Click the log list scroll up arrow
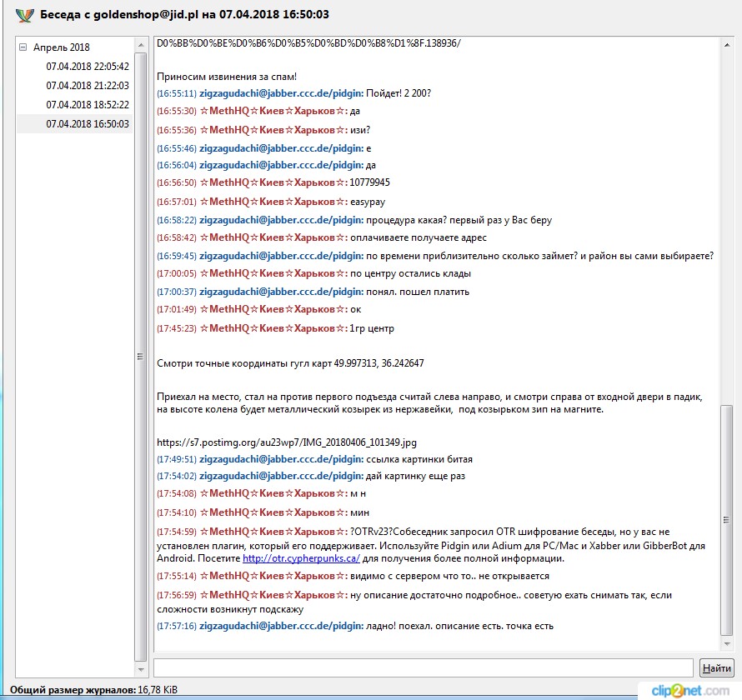 (141, 45)
